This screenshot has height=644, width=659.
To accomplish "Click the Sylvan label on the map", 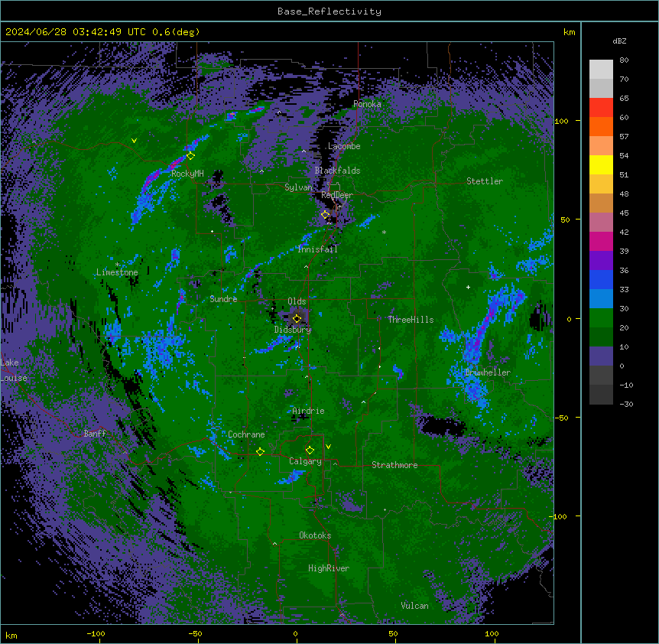I will [298, 187].
